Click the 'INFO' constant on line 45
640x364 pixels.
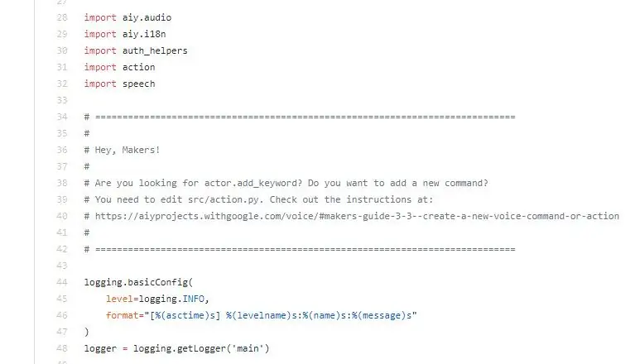pyautogui.click(x=193, y=299)
